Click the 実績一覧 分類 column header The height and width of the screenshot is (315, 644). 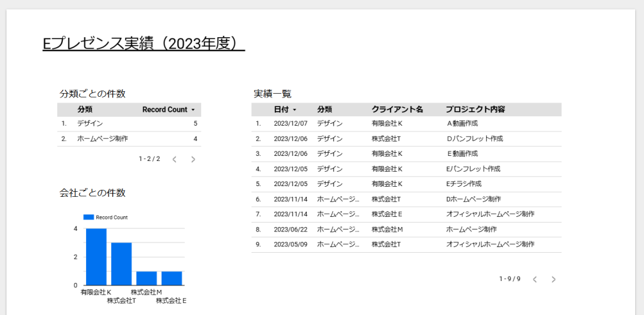tap(325, 109)
